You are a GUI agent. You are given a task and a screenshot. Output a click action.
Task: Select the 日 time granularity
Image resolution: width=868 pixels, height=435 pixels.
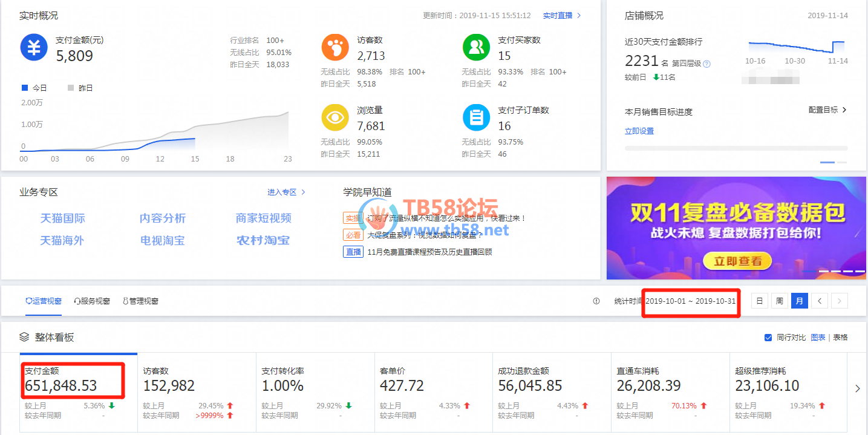click(760, 301)
